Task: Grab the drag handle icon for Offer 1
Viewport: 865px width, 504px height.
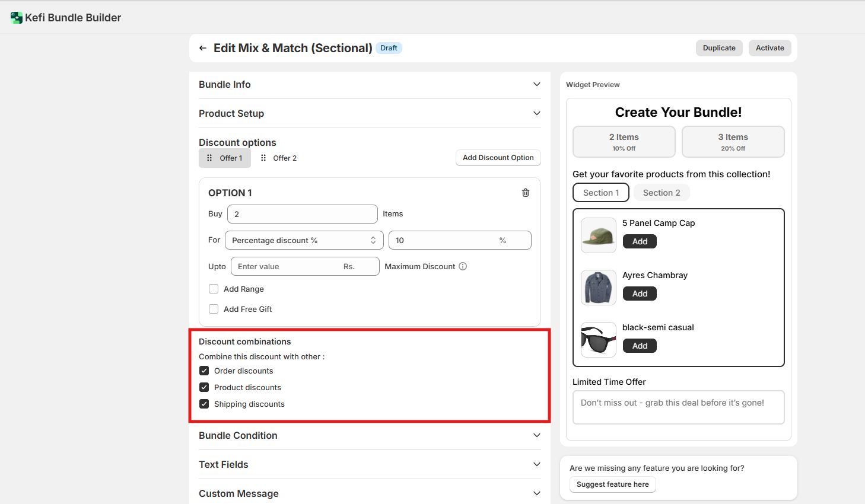Action: [209, 158]
